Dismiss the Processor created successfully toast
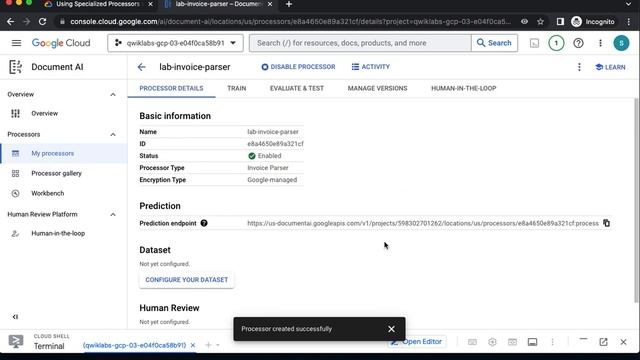The image size is (640, 360). pos(391,329)
